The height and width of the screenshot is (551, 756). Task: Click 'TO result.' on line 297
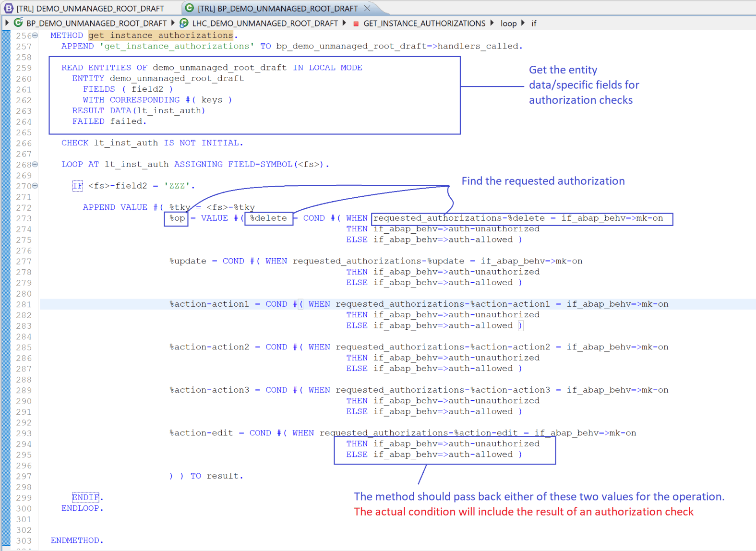[x=217, y=476]
